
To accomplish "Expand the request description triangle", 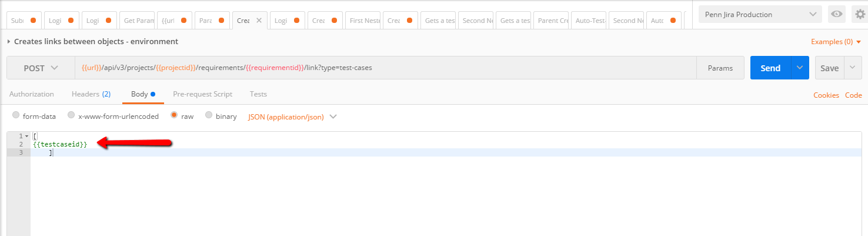I will tap(9, 42).
